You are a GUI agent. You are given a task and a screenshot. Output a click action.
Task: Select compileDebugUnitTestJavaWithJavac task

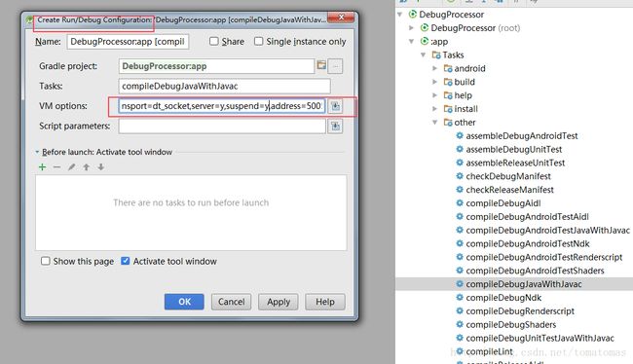pos(540,338)
